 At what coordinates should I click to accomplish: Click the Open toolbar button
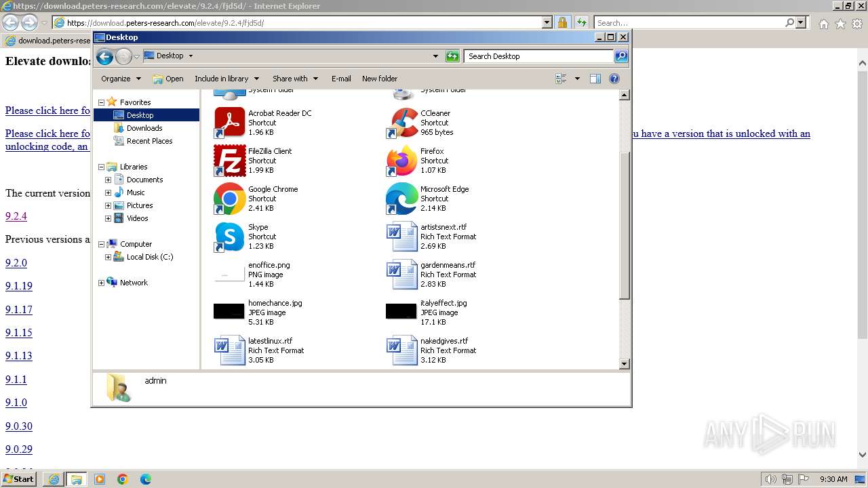tap(168, 79)
